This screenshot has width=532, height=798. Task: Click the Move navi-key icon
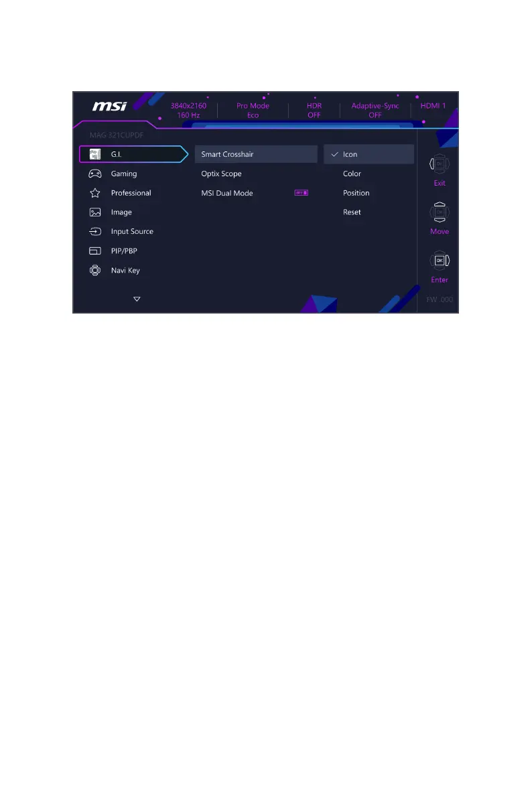pos(440,212)
